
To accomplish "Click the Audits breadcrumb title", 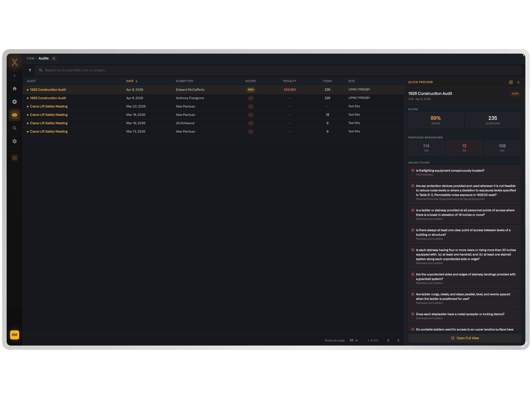I will click(44, 58).
